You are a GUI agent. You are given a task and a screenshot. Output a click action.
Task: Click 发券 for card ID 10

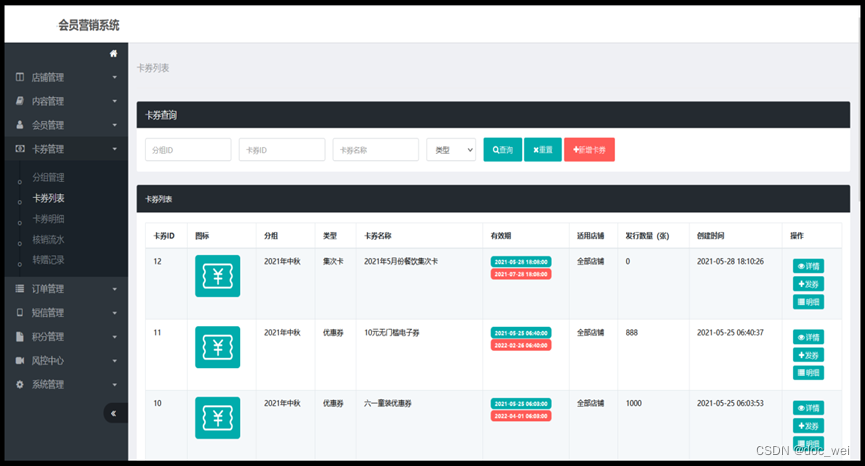click(808, 426)
